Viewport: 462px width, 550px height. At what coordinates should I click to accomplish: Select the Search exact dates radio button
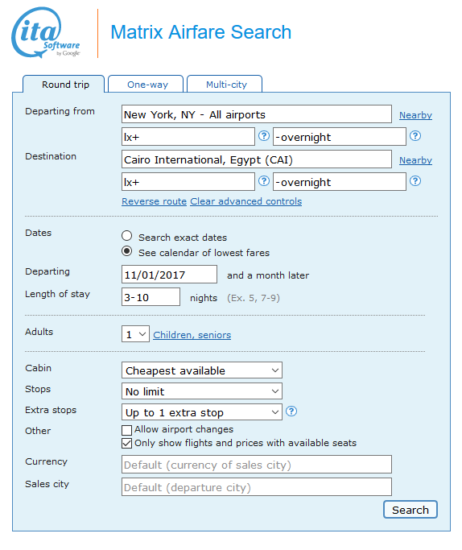coord(127,236)
